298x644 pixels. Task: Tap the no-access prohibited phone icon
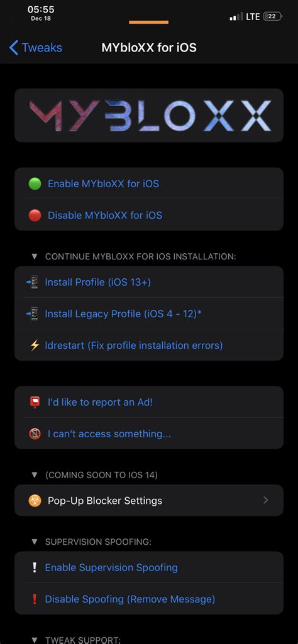35,434
